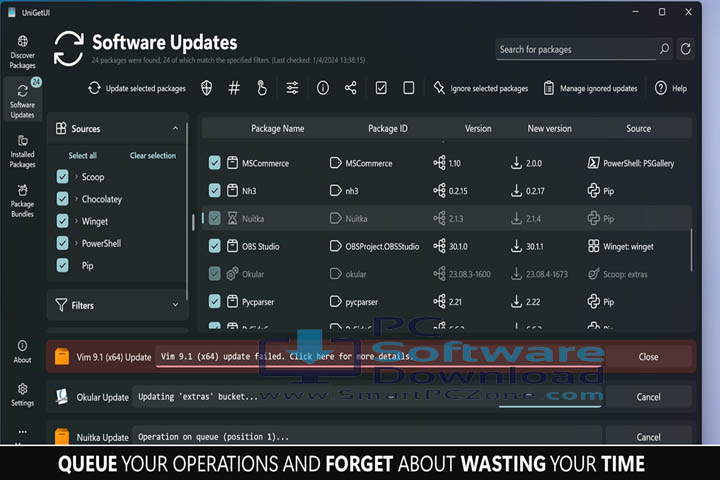Toggle the PowerShell source checkbox
The image size is (720, 480).
[x=62, y=243]
